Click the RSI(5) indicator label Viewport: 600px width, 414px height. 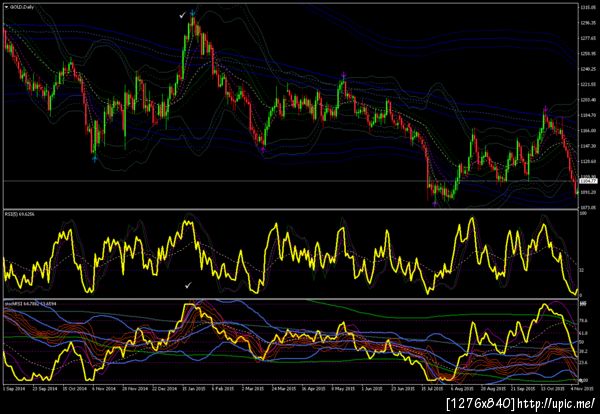pyautogui.click(x=20, y=214)
